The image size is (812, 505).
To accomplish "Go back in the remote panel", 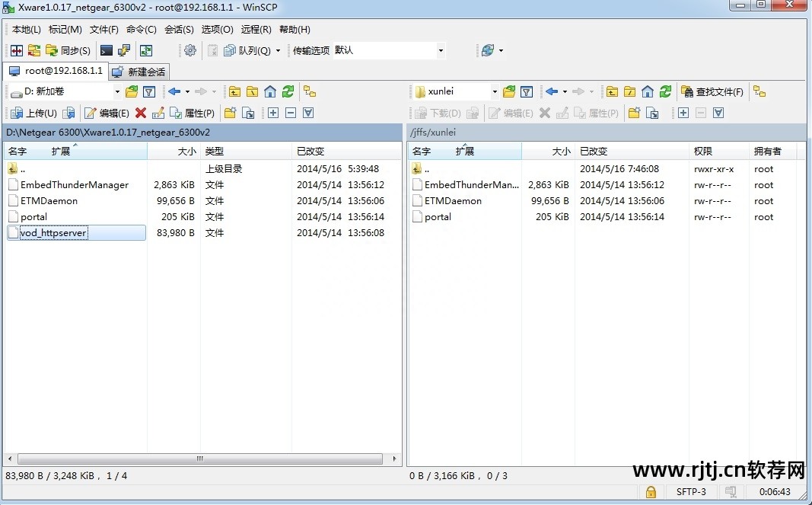I will coord(552,91).
